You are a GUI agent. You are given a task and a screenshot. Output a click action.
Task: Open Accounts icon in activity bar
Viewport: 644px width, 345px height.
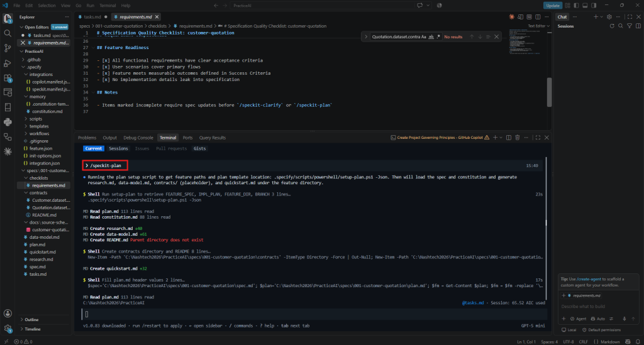[8, 314]
